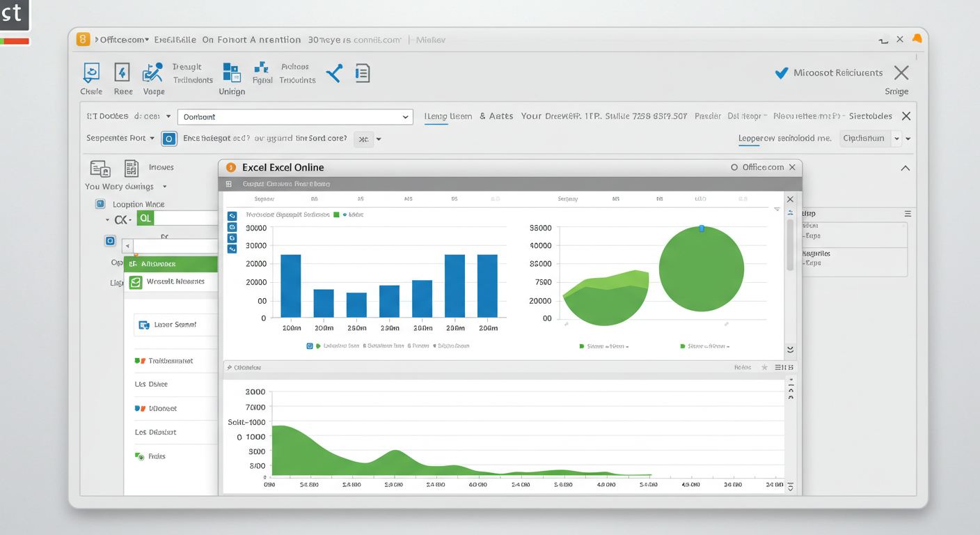Click the blue O icon beside Sespeentes Rort

(x=169, y=139)
